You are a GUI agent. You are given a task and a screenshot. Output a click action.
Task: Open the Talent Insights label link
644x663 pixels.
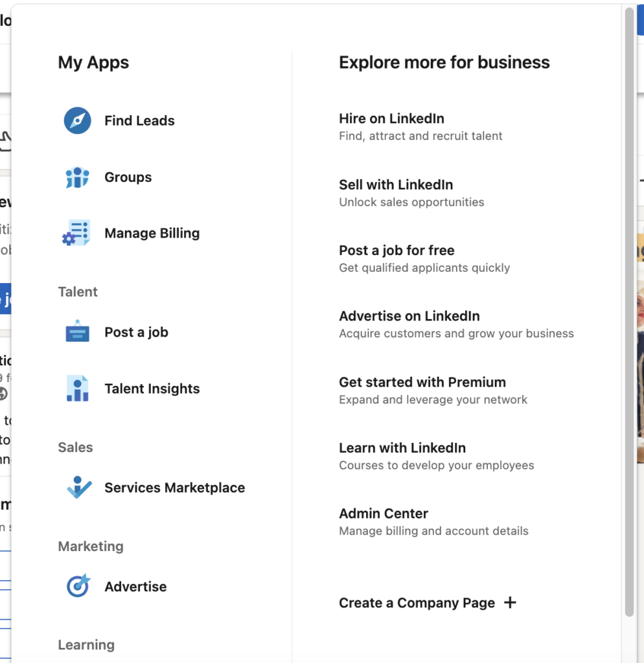152,388
